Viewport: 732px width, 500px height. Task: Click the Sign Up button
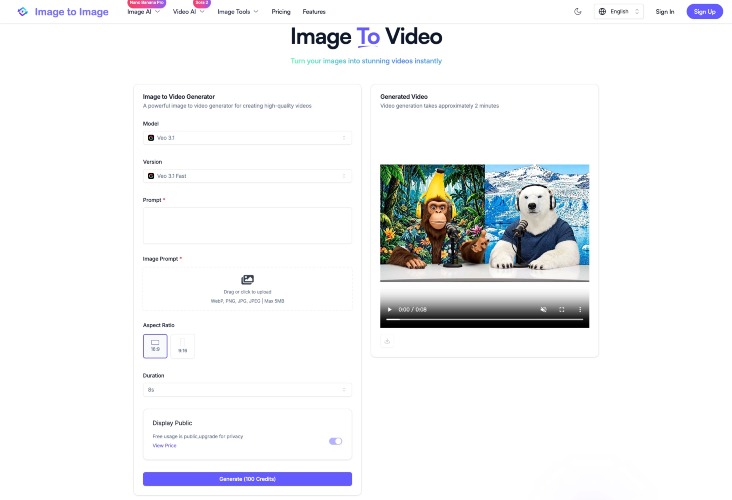point(704,12)
